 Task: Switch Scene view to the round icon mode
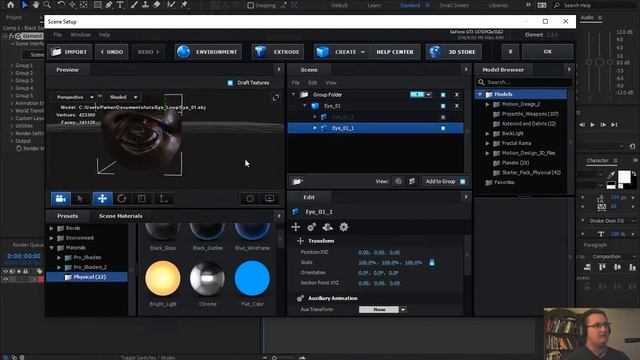click(398, 181)
